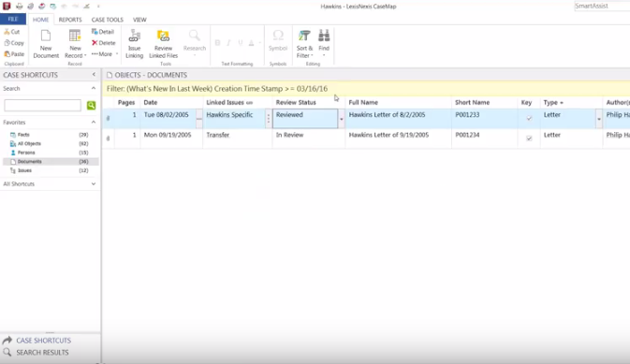Click the attachment paperclip for the 08/02/2005 row
This screenshot has height=364, width=630.
click(108, 118)
